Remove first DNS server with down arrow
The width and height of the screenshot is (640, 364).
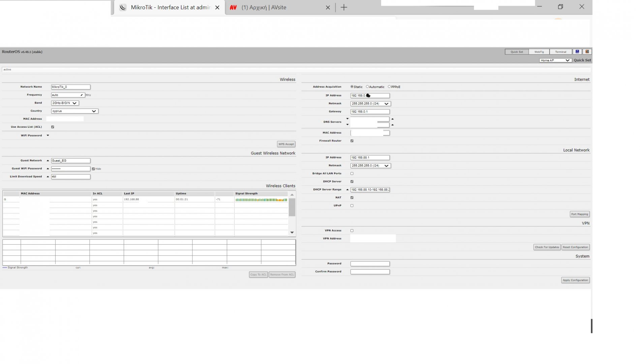point(347,119)
